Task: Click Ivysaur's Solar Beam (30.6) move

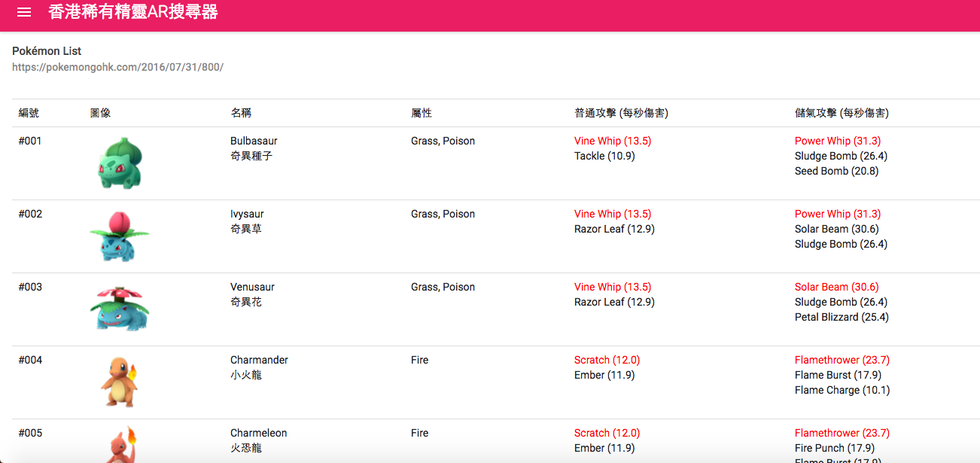Action: 837,229
